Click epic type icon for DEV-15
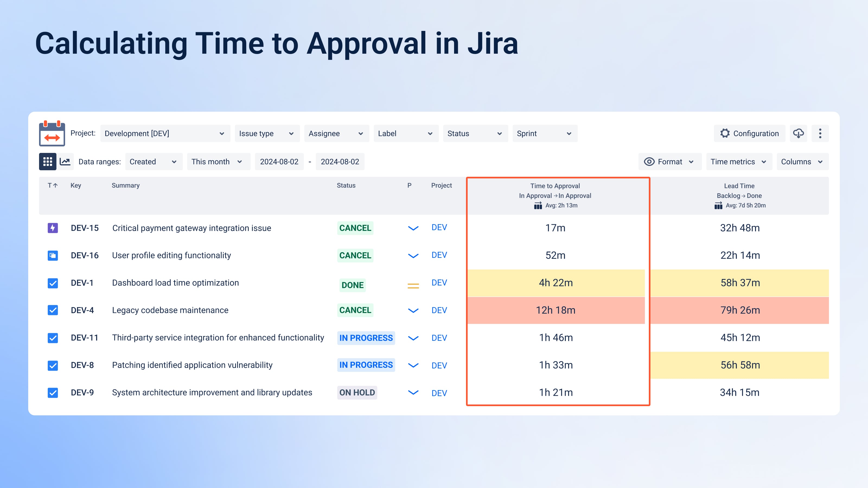 coord(53,228)
